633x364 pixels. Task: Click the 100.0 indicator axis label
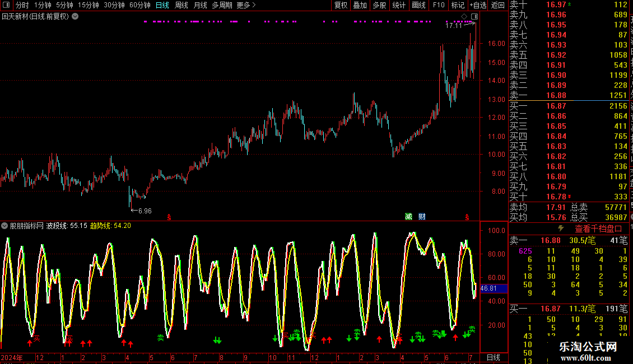pyautogui.click(x=496, y=230)
